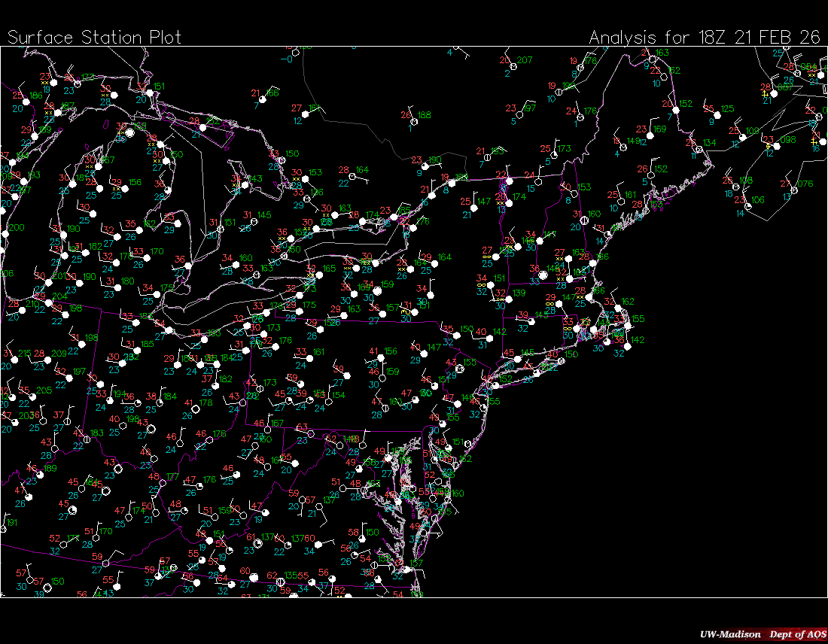
Task: Select station marker showing 26 and pressure 188
Action: (412, 120)
